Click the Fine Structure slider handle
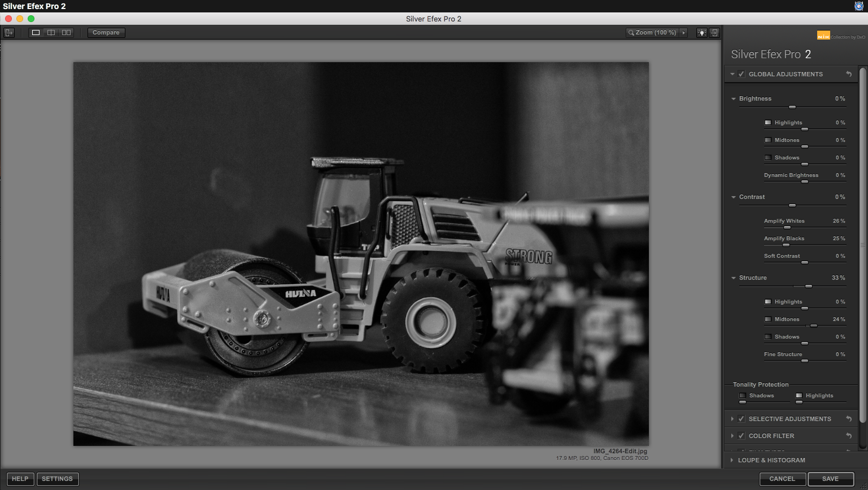The image size is (868, 490). tap(805, 361)
